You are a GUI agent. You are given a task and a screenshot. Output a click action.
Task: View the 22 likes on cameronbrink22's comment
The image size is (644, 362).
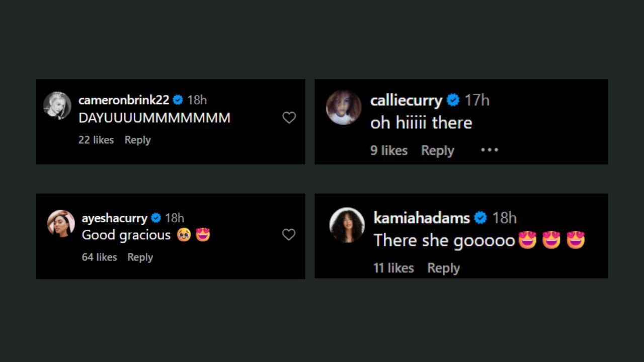[x=96, y=140]
